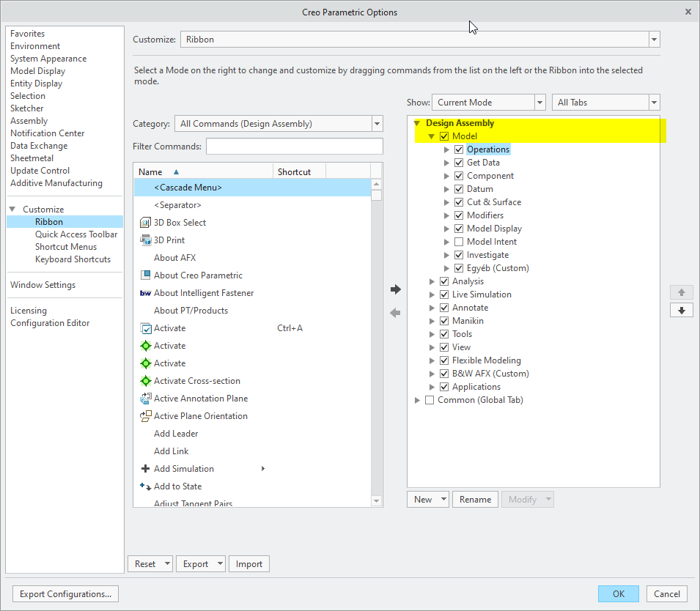This screenshot has width=700, height=611.
Task: Open the Favorites options page
Action: (x=28, y=34)
